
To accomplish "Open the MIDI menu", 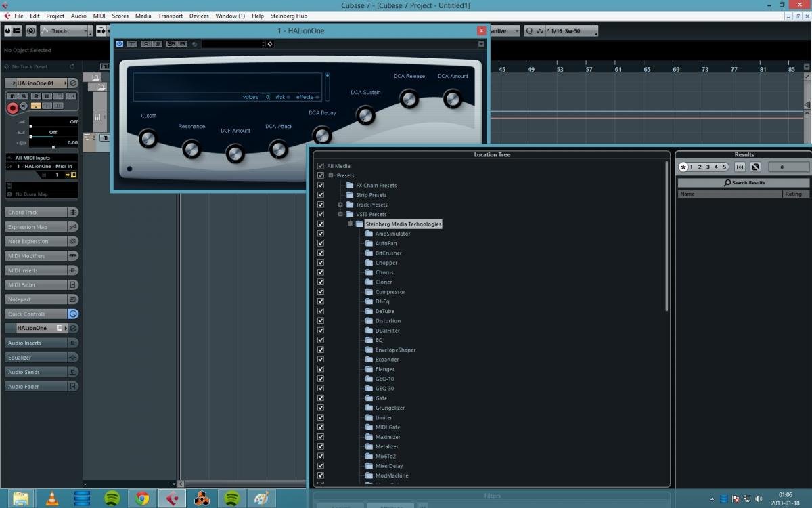I will tap(99, 16).
